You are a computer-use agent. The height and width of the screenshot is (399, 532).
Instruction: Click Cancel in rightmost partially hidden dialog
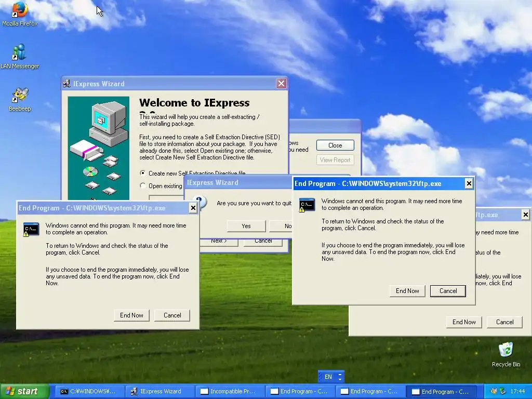[505, 322]
